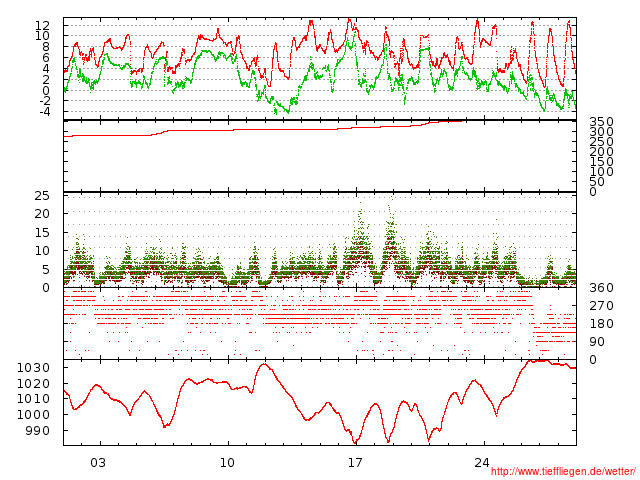Click the 250 rainfall axis label
The image size is (640, 480).
tap(601, 142)
